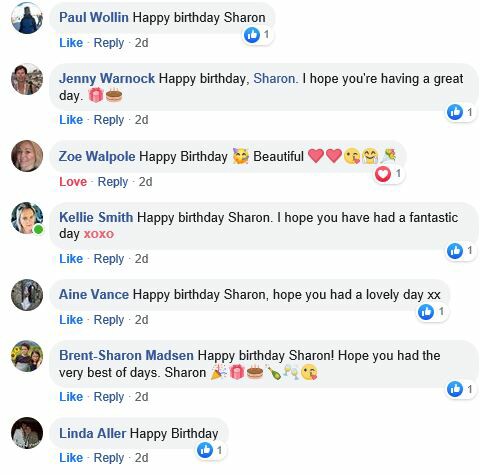This screenshot has height=475, width=480.
Task: Click the like reaction icon on Kellie Smith's comment
Action: pos(455,251)
